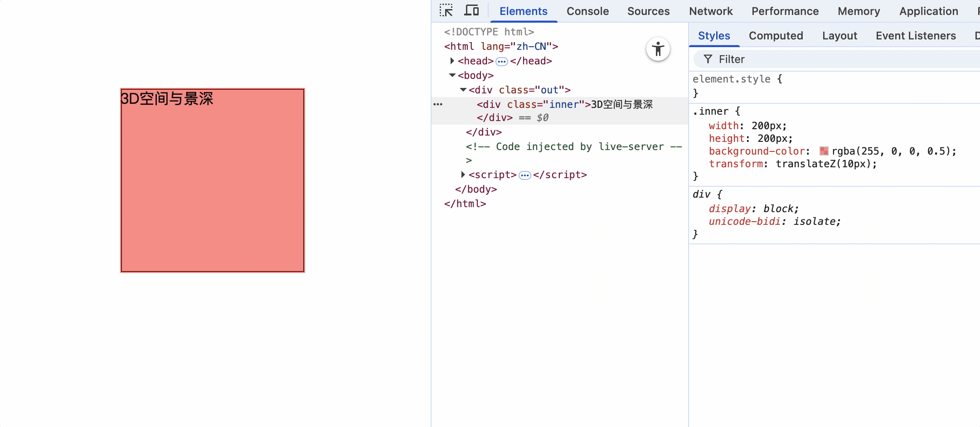Click the ellipsis beside the inner div row
The image size is (980, 427).
point(438,104)
